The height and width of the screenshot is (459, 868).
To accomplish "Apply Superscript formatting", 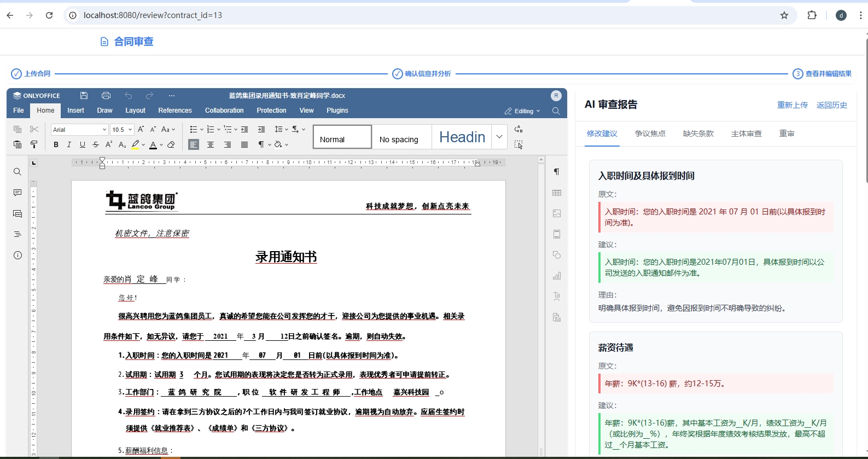I will [x=109, y=144].
